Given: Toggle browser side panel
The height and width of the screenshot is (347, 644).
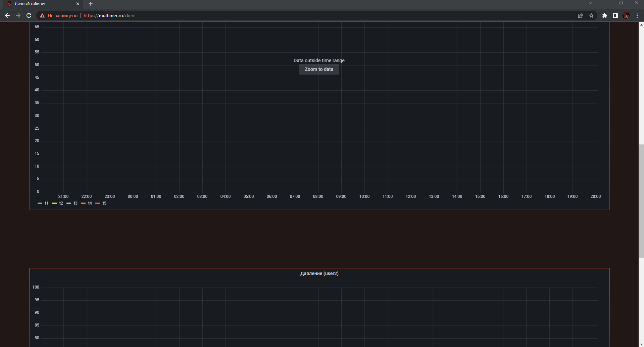Looking at the screenshot, I should [615, 15].
